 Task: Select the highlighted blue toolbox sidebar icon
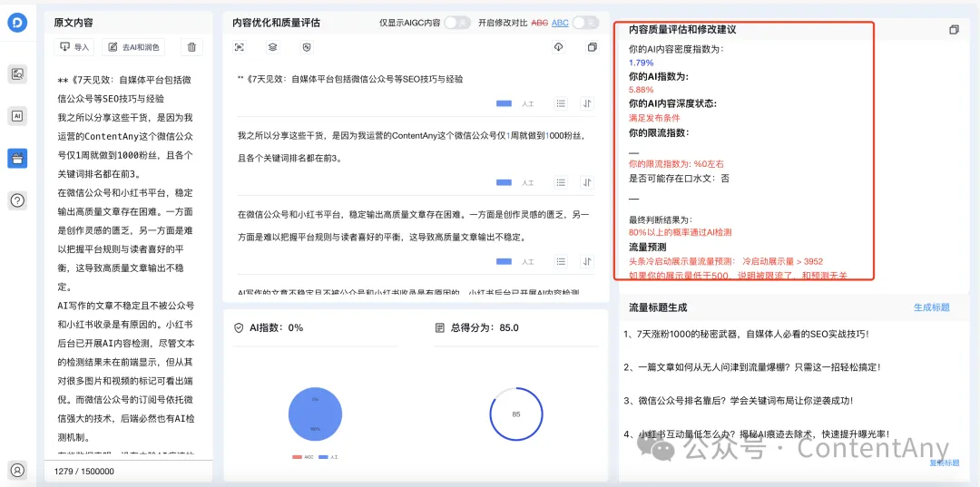17,158
